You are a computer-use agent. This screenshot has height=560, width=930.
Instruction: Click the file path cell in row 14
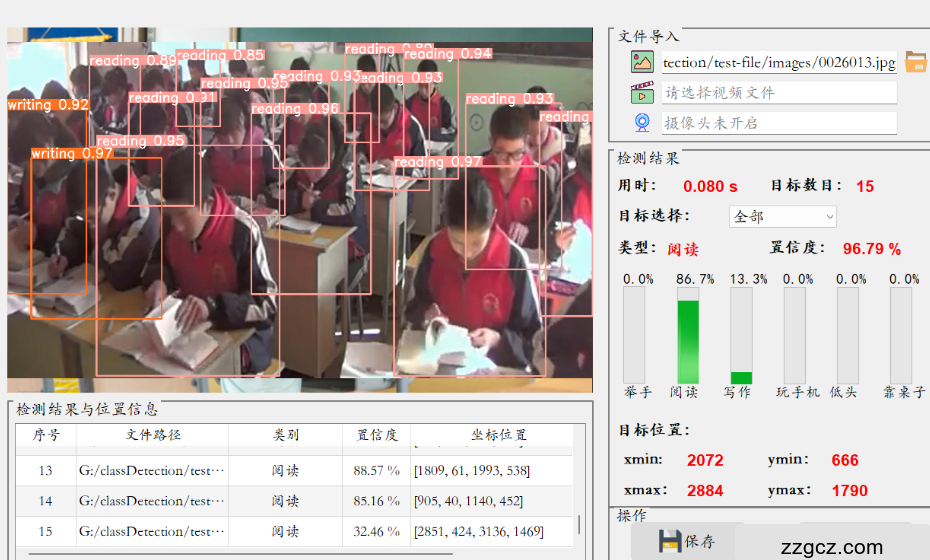[x=152, y=501]
